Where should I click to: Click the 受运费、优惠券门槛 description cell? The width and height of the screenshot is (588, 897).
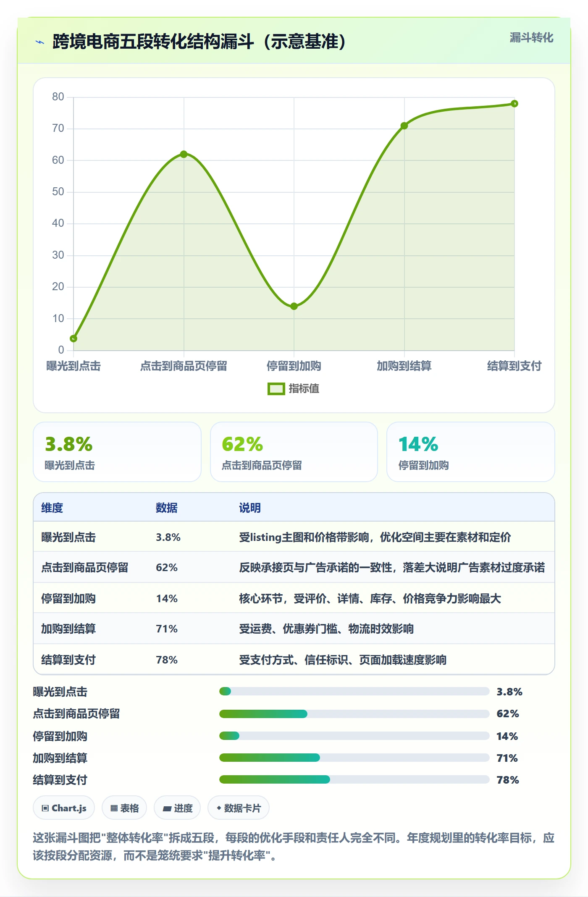click(x=326, y=629)
